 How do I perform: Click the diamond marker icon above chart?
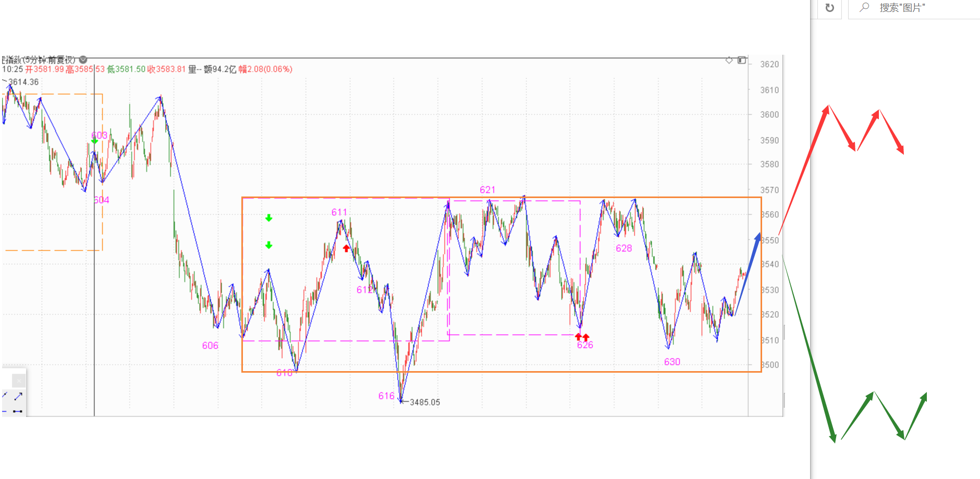729,60
